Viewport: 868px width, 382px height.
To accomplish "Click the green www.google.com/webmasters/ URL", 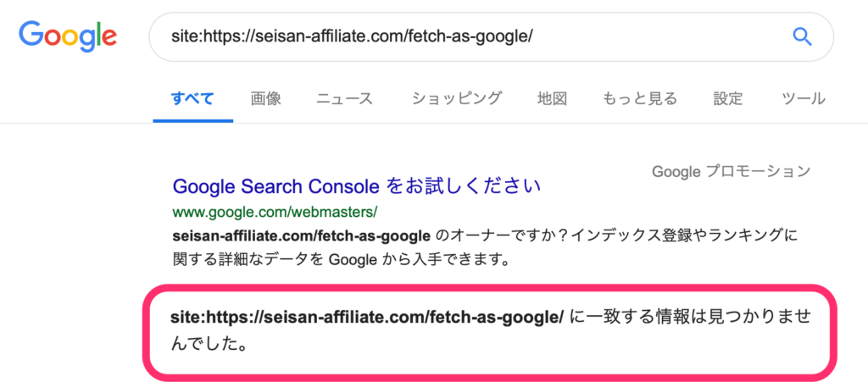I will [x=275, y=211].
